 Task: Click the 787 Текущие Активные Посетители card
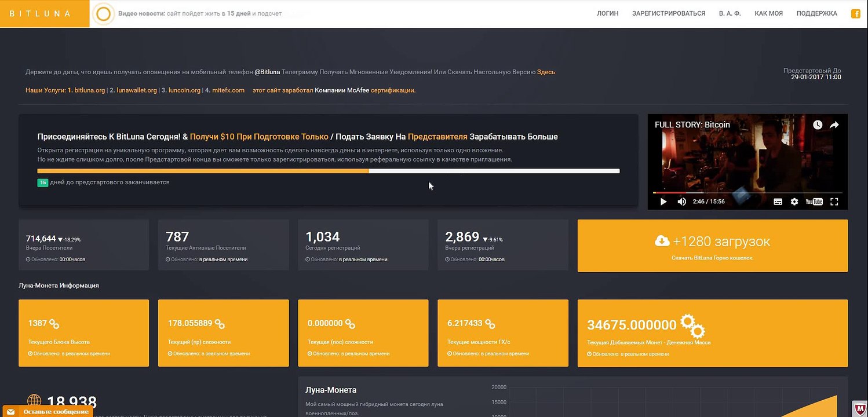[223, 245]
